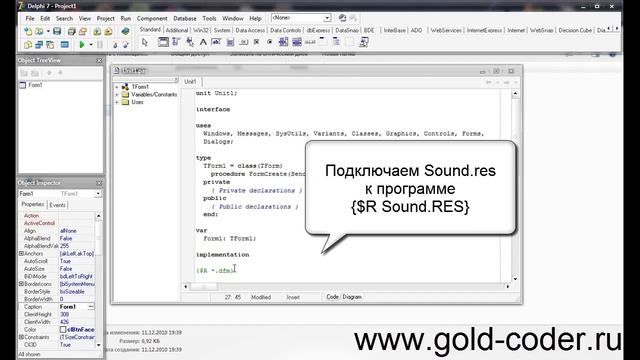
Task: Click the New Form toolbar icon
Action: (64, 44)
